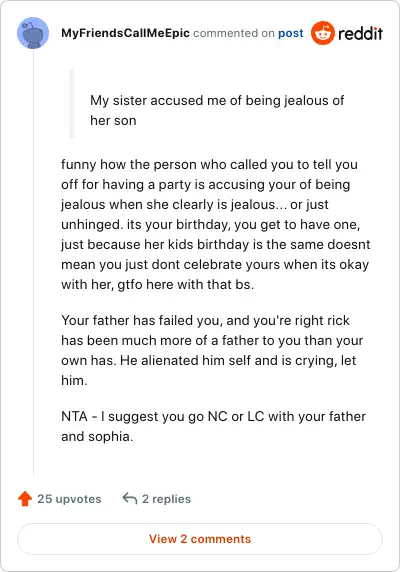400x572 pixels.
Task: Click the gray blockquote bar beside quote
Action: 72,104
